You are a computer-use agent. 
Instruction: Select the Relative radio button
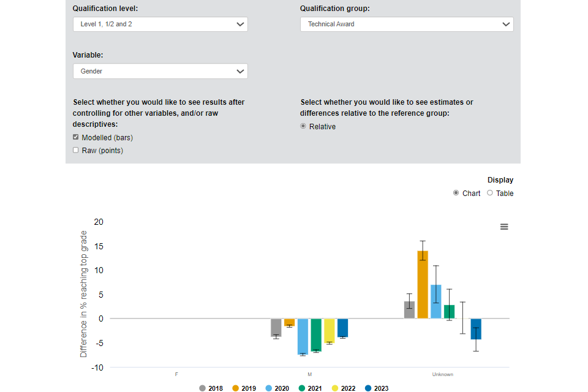tap(303, 126)
